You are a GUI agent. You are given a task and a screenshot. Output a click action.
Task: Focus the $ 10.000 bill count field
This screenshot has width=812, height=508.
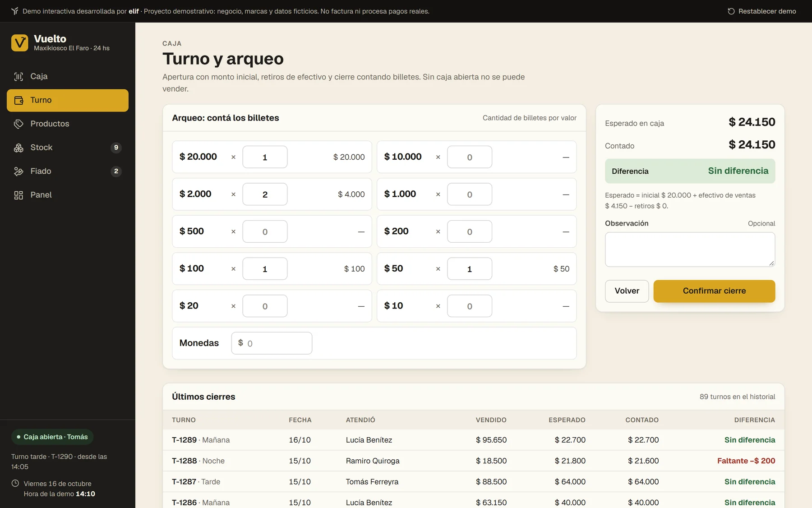tap(470, 157)
